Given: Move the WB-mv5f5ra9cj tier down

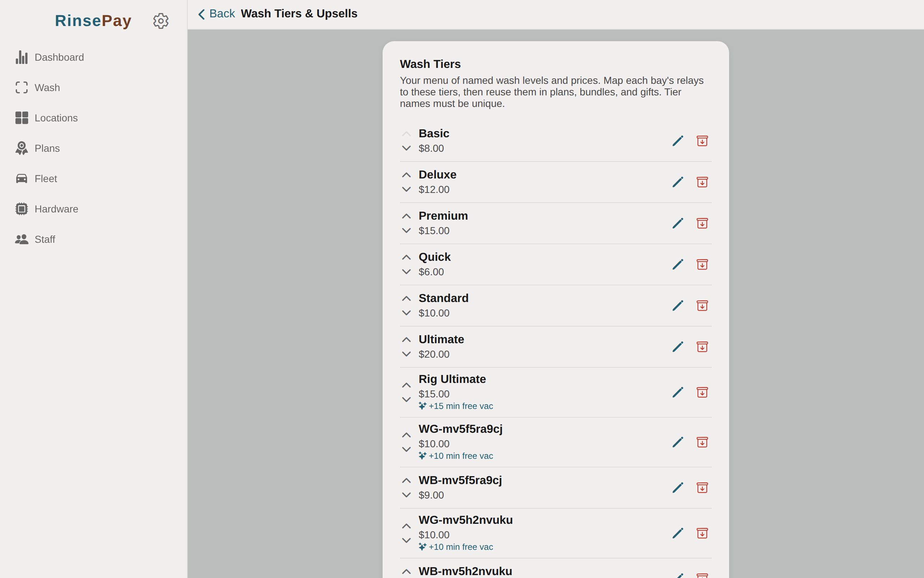Looking at the screenshot, I should click(406, 495).
